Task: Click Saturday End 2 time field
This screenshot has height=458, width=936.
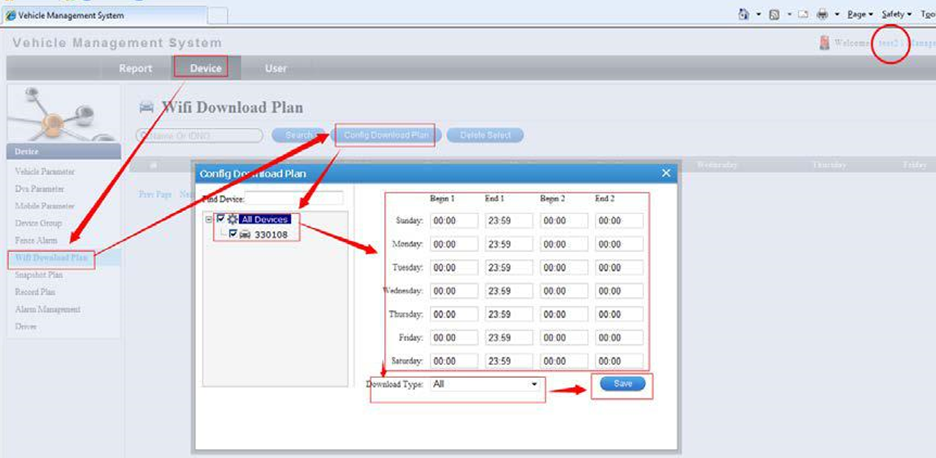Action: [619, 361]
